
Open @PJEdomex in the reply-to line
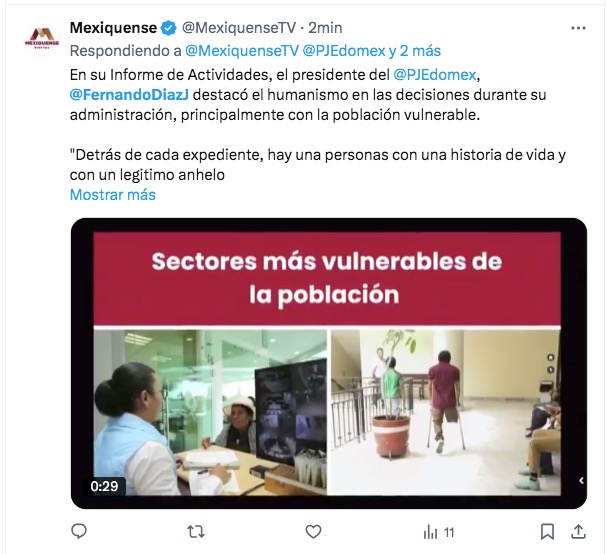pos(344,51)
